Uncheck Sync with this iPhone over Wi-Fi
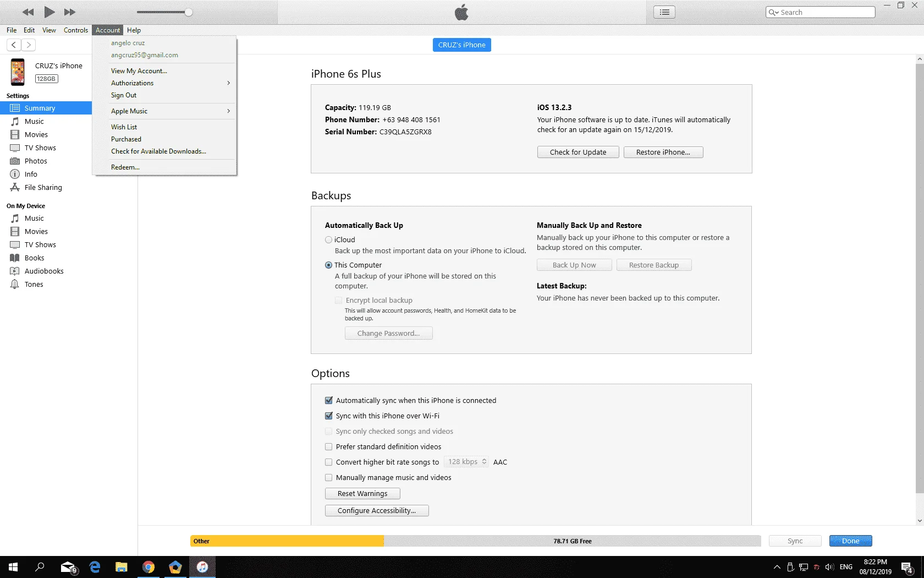924x578 pixels. click(329, 416)
